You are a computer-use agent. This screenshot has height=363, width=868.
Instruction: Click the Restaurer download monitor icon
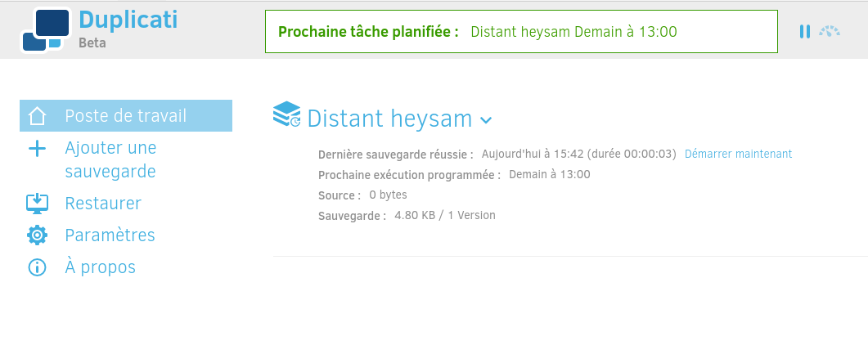[x=37, y=204]
